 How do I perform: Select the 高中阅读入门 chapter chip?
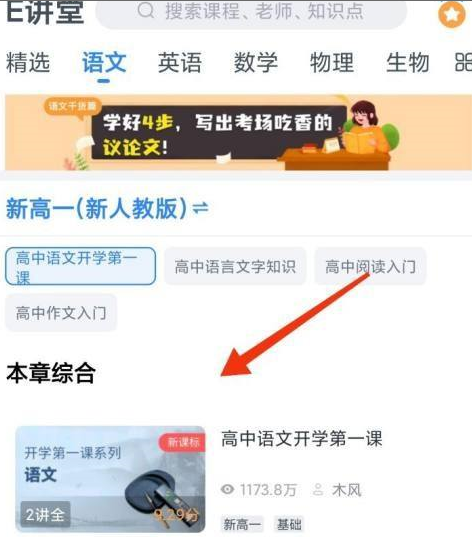point(370,266)
